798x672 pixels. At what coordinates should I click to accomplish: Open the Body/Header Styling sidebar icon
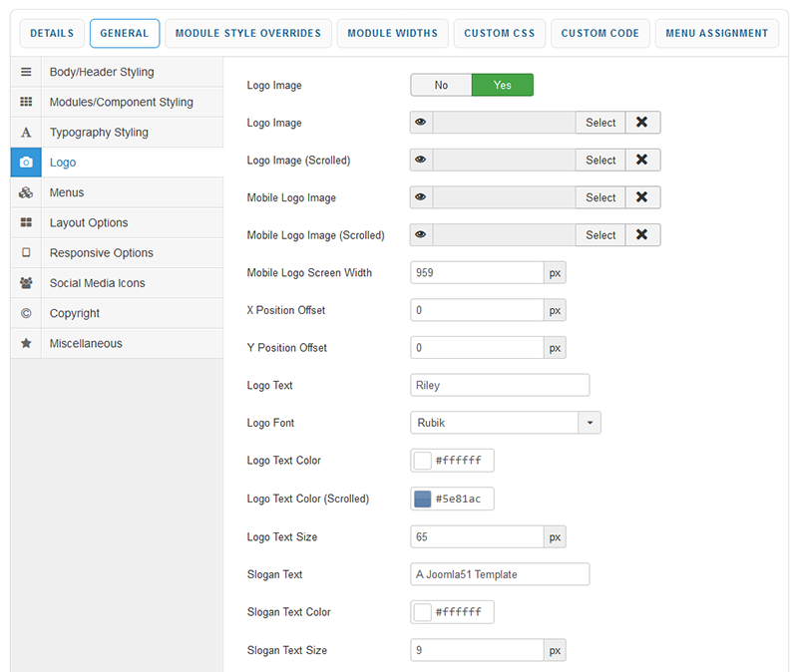(x=26, y=73)
